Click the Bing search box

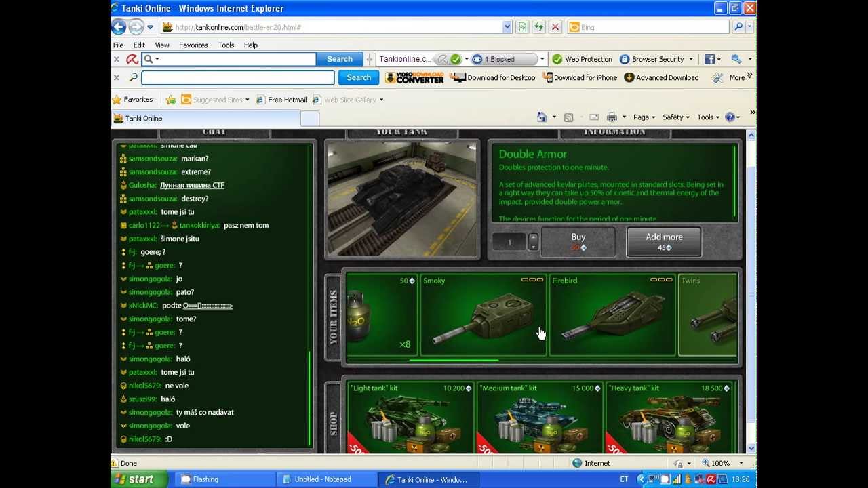pos(649,27)
